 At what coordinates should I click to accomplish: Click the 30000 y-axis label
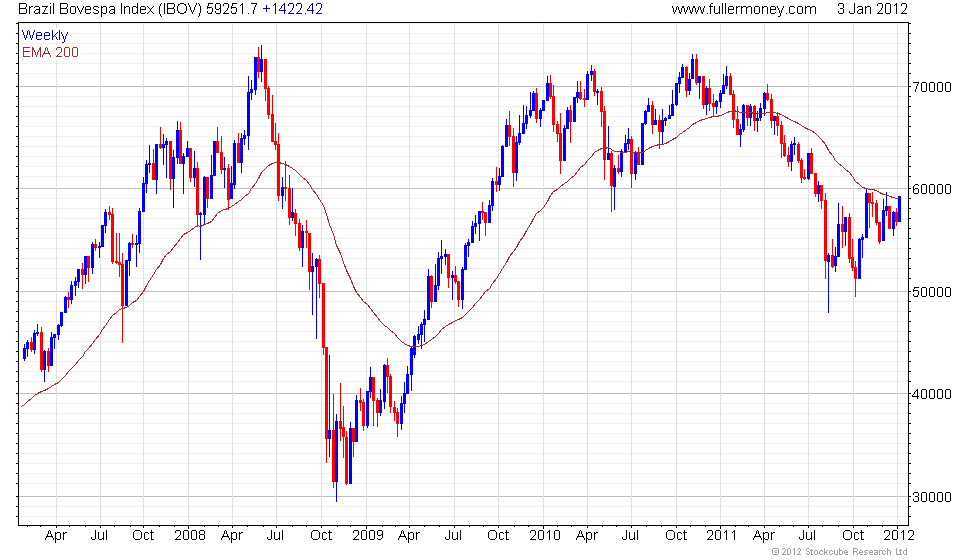932,497
